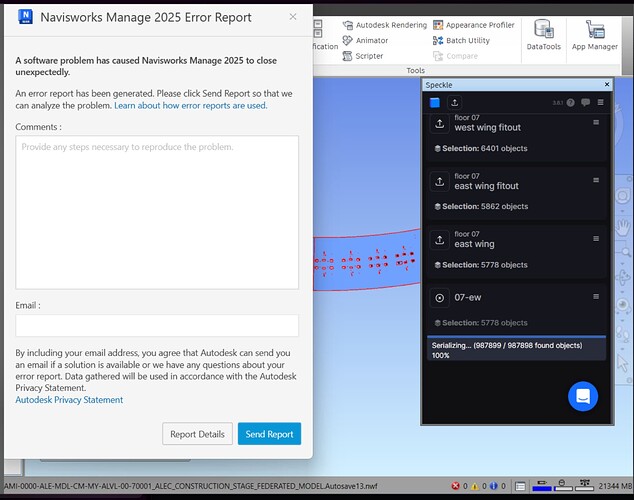Edit selection of 6401 objects
634x500 pixels.
point(481,148)
